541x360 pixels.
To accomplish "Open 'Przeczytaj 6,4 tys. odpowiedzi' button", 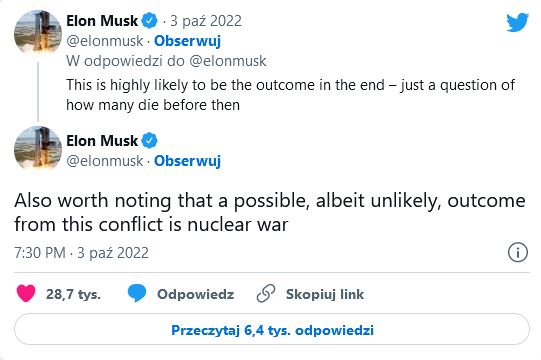I will [x=272, y=329].
